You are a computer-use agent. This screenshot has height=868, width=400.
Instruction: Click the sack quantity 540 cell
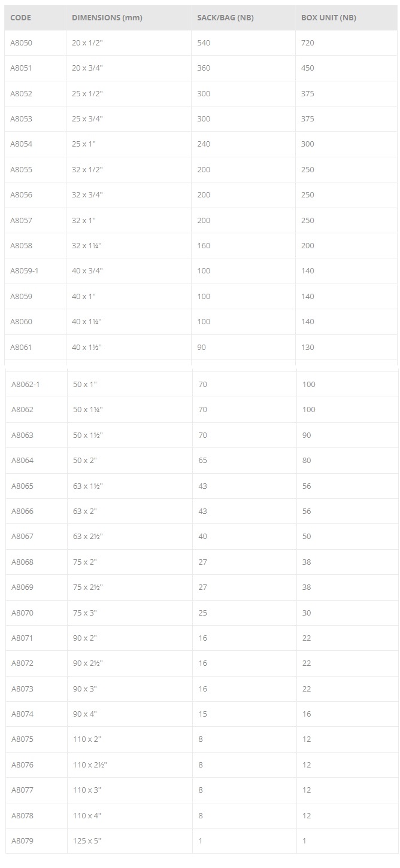[204, 43]
